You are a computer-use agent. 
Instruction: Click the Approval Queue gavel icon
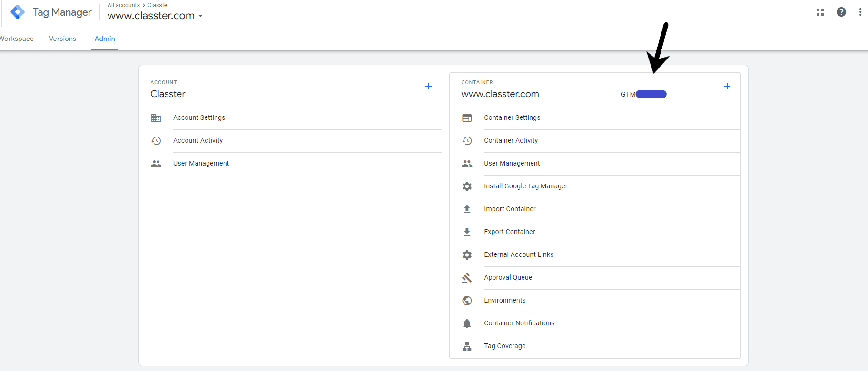click(x=467, y=278)
